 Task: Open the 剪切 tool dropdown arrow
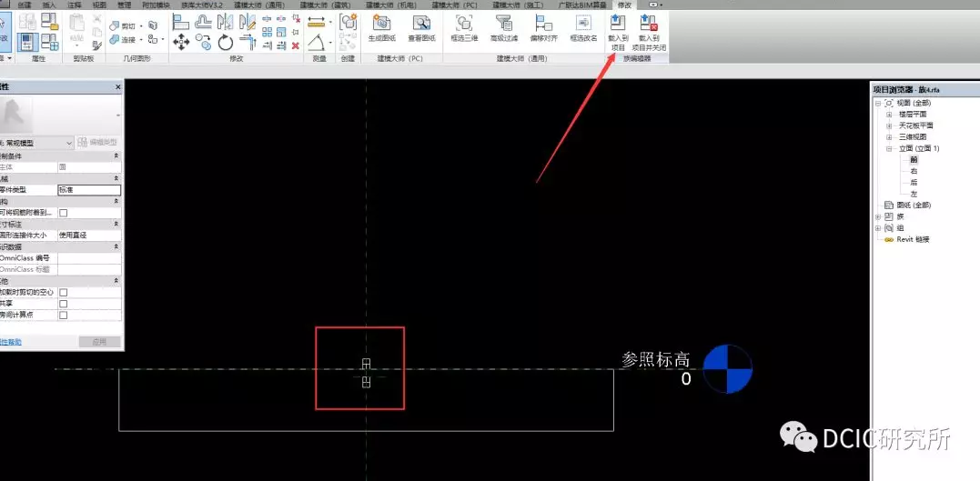point(141,26)
